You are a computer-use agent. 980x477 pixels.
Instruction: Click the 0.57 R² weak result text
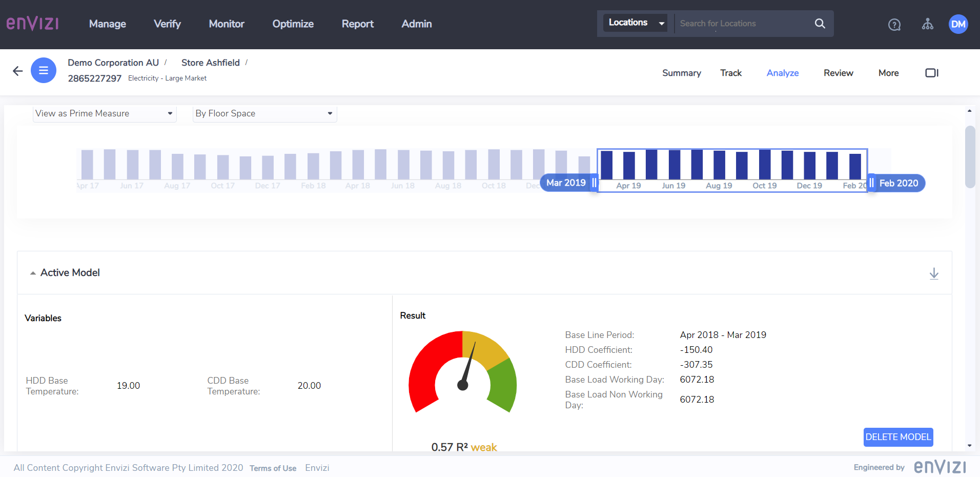pyautogui.click(x=464, y=447)
